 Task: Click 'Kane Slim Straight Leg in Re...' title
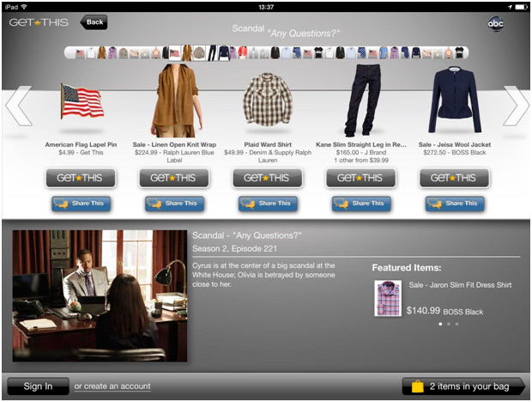coord(361,144)
